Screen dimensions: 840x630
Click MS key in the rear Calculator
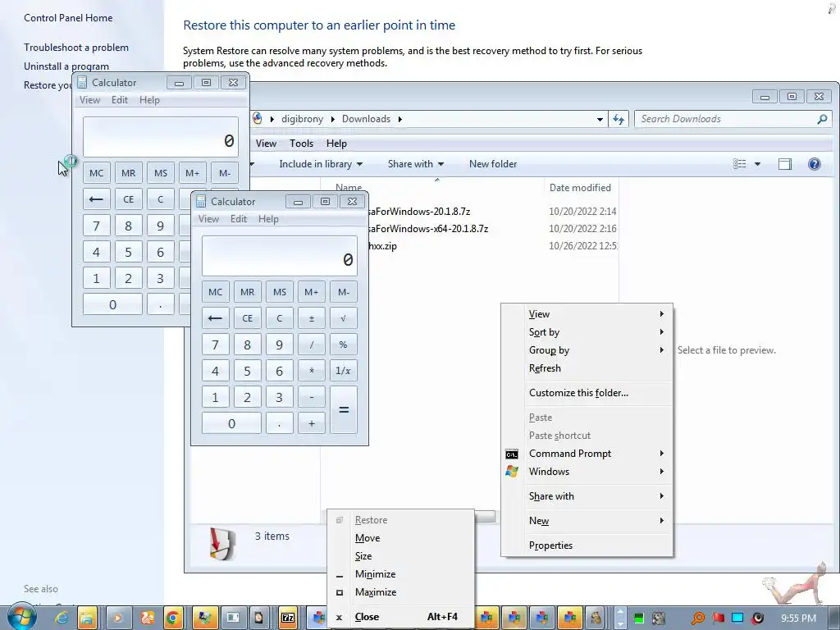click(x=161, y=173)
